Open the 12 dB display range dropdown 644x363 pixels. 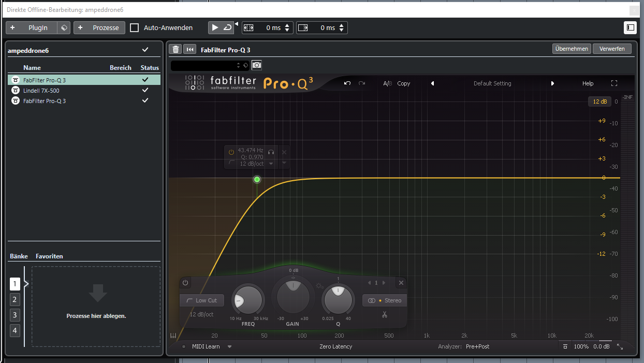[x=600, y=101]
